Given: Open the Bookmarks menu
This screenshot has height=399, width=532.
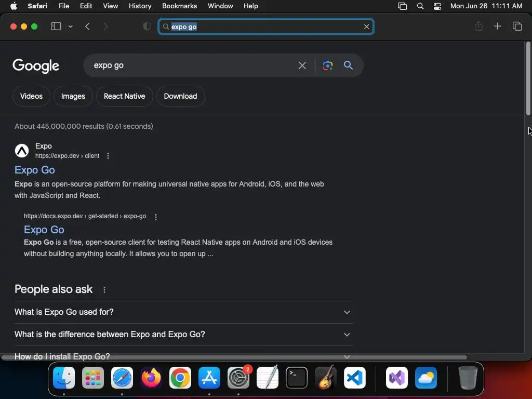Looking at the screenshot, I should point(179,6).
